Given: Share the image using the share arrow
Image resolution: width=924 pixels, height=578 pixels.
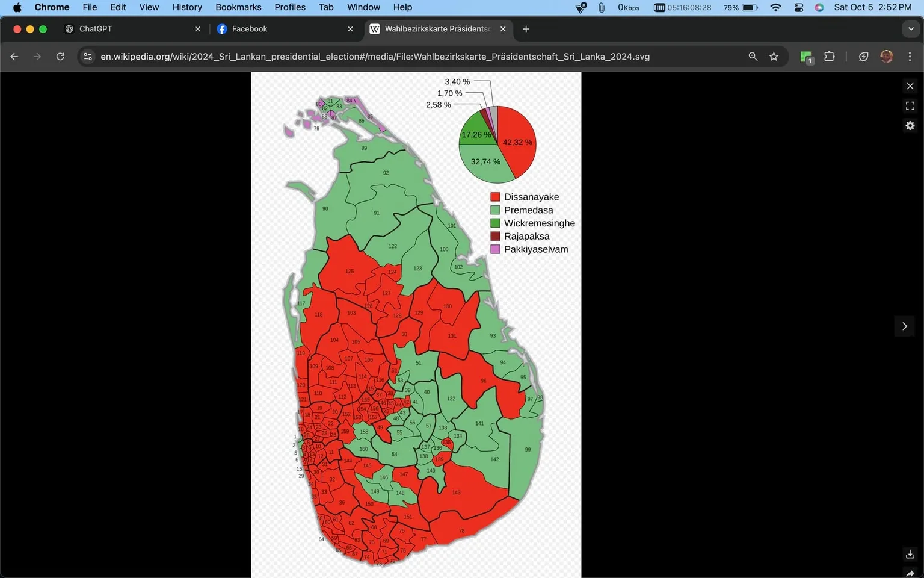Looking at the screenshot, I should tap(910, 574).
